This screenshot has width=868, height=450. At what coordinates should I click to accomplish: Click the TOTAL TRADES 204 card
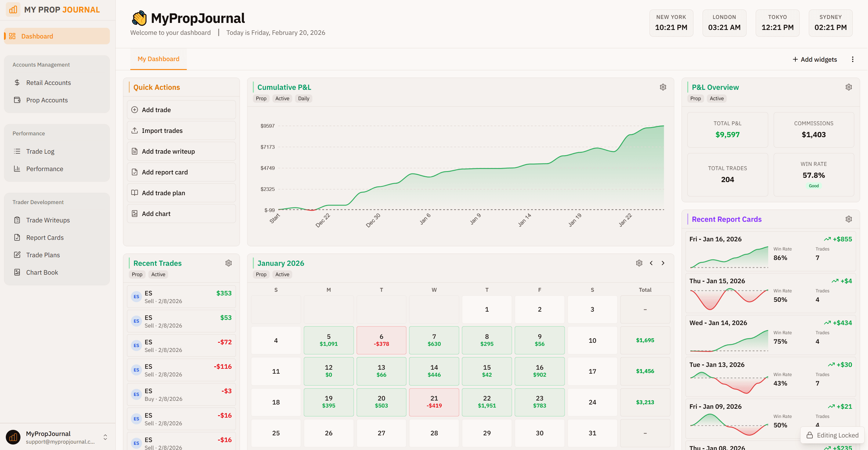tap(727, 175)
